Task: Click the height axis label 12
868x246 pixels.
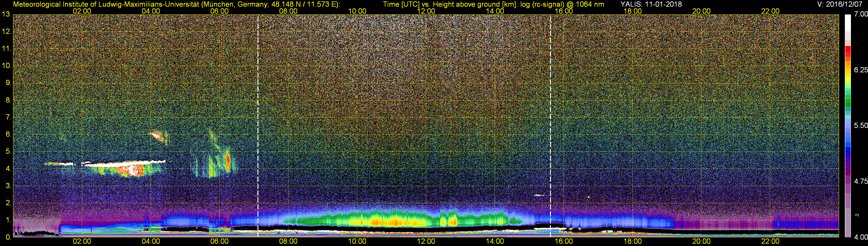Action: point(6,31)
